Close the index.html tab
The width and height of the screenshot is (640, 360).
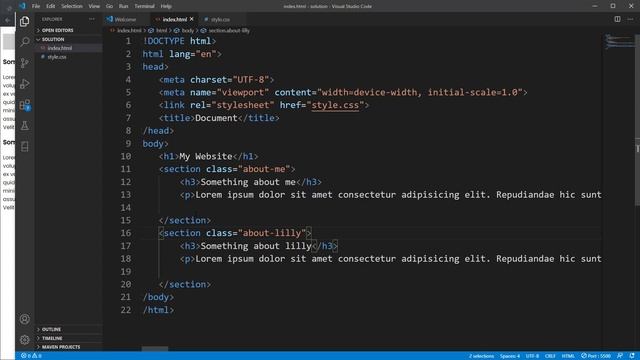pyautogui.click(x=191, y=19)
